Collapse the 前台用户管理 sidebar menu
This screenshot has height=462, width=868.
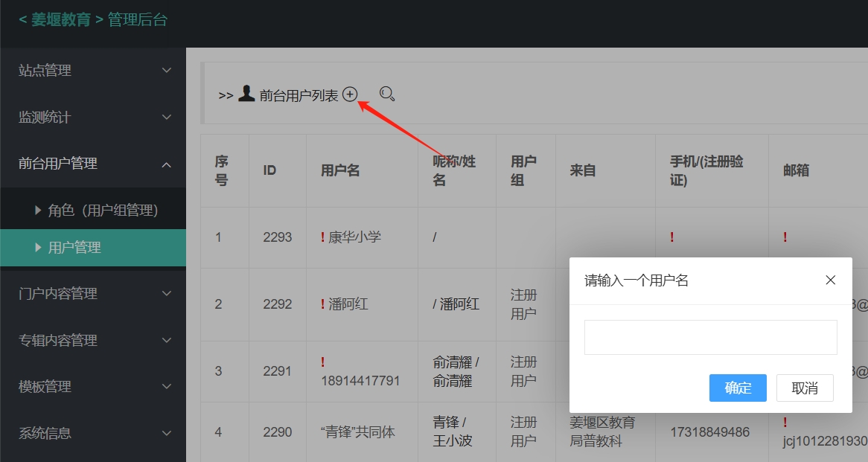[93, 164]
